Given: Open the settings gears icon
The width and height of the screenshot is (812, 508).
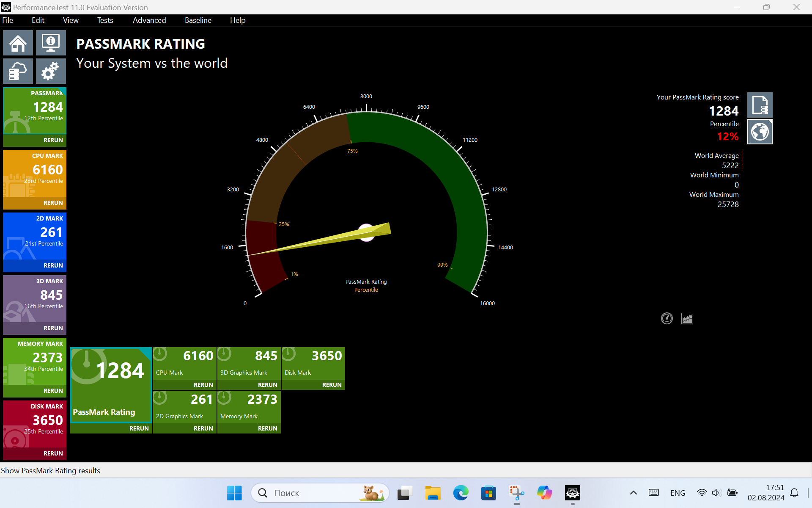Looking at the screenshot, I should coord(51,71).
